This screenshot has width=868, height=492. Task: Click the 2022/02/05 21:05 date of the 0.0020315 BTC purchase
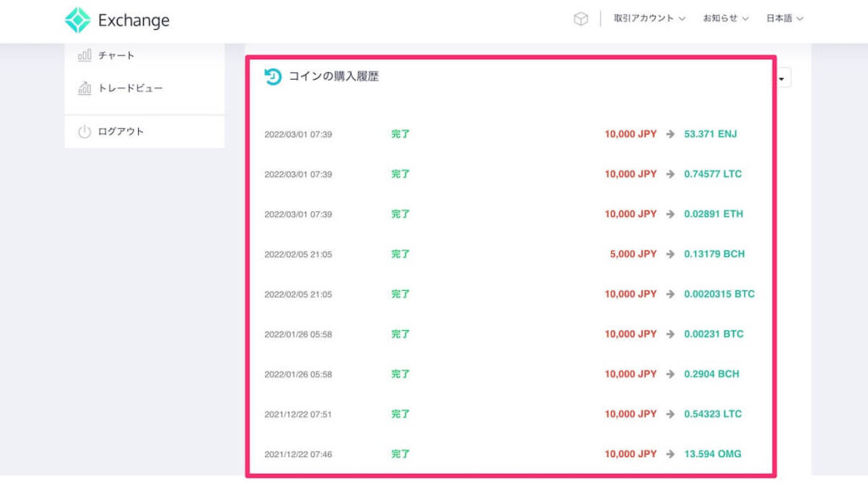coord(298,294)
